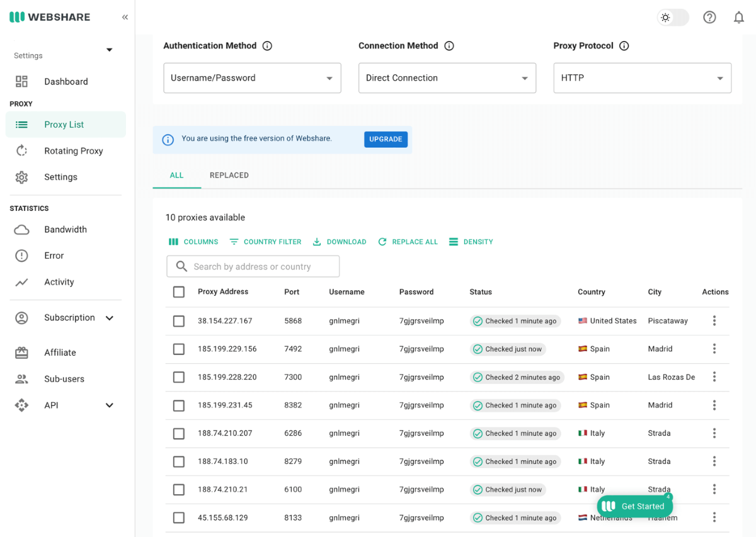Click the Bandwidth statistics icon
This screenshot has width=756, height=537.
[x=21, y=229]
